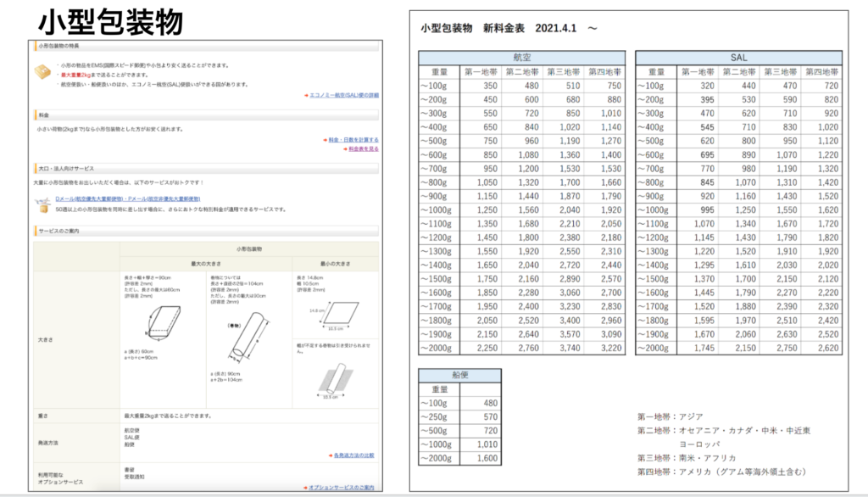
Task: Click the 2,250 price in the 航空 table
Action: pyautogui.click(x=487, y=349)
